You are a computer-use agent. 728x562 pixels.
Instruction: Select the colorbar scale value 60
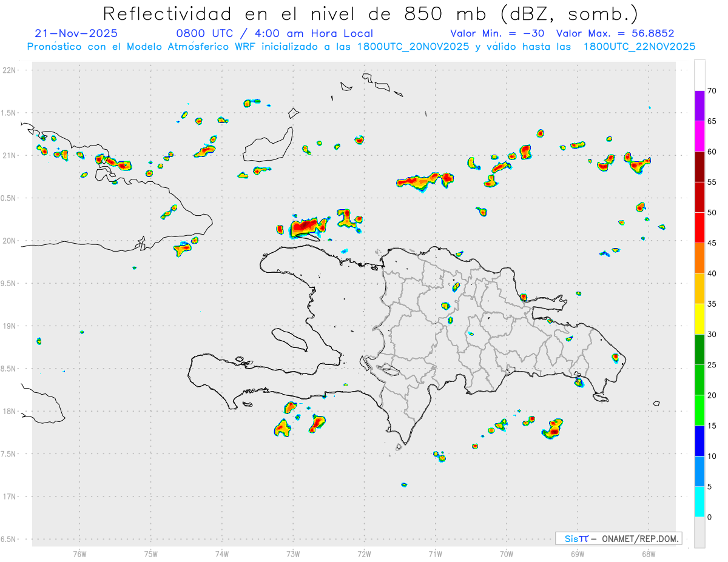point(712,152)
